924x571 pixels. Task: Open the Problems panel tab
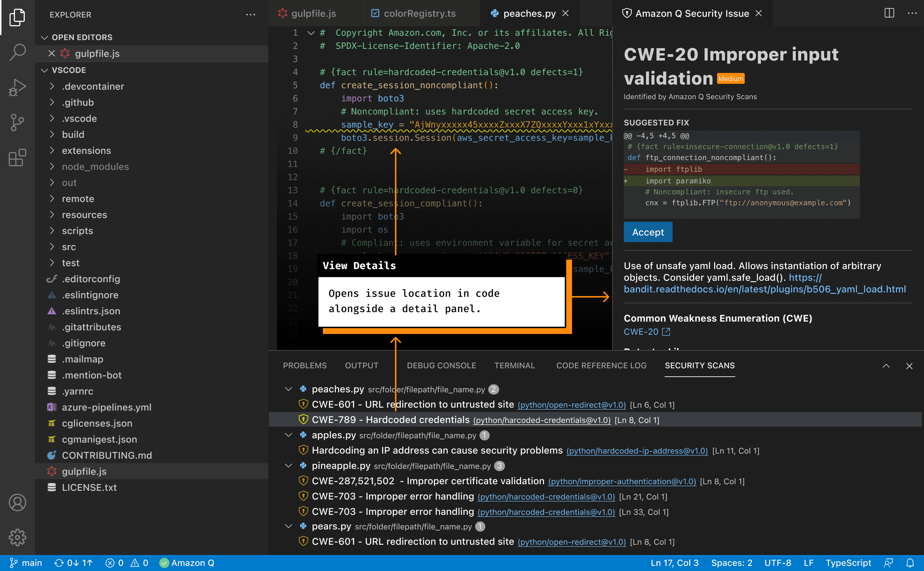coord(305,366)
